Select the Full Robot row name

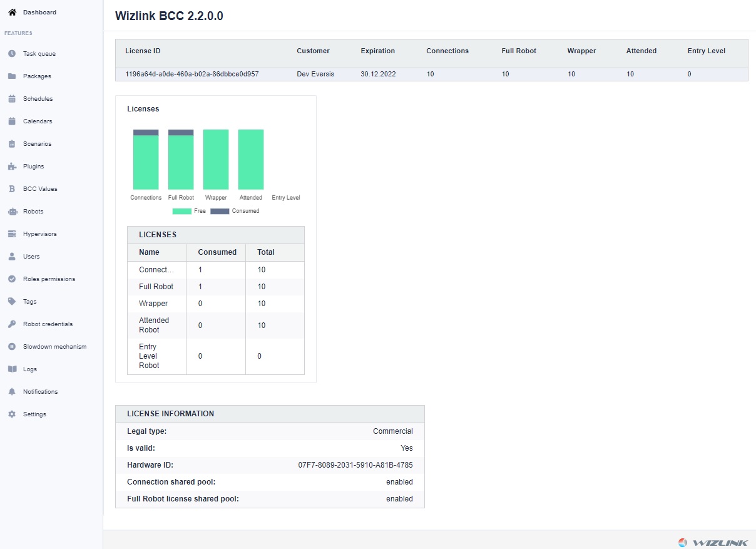[156, 287]
